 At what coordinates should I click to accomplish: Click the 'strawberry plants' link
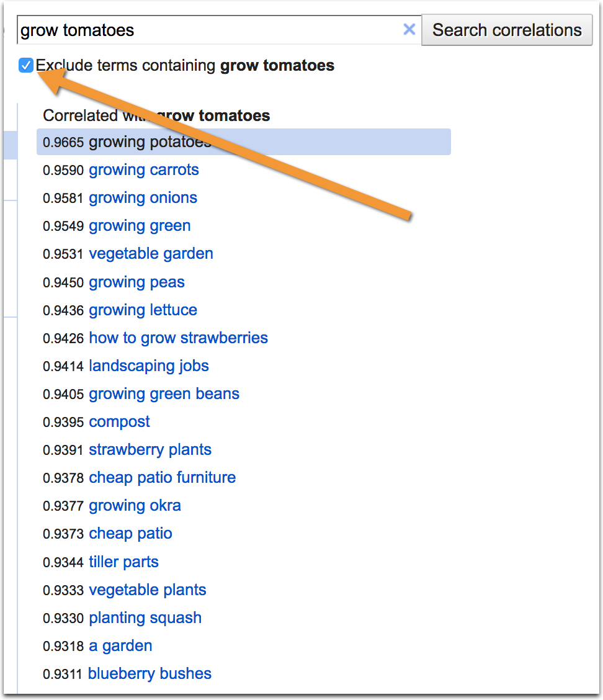150,449
